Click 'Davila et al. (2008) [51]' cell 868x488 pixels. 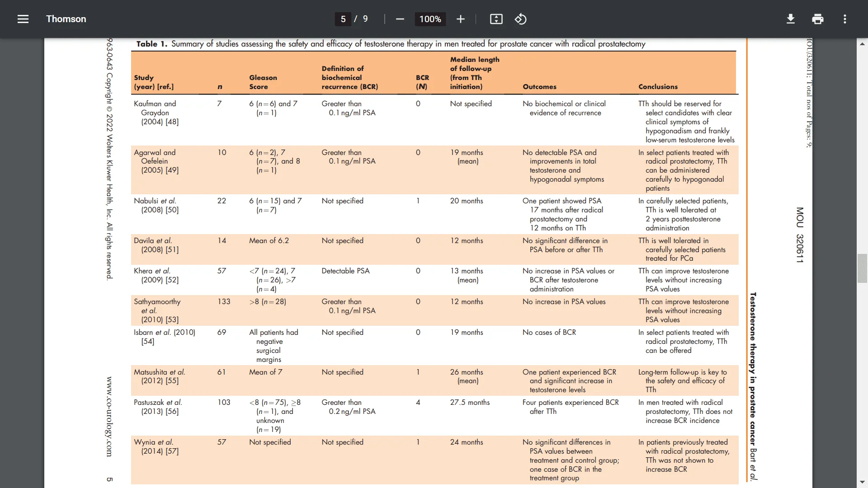click(x=156, y=245)
